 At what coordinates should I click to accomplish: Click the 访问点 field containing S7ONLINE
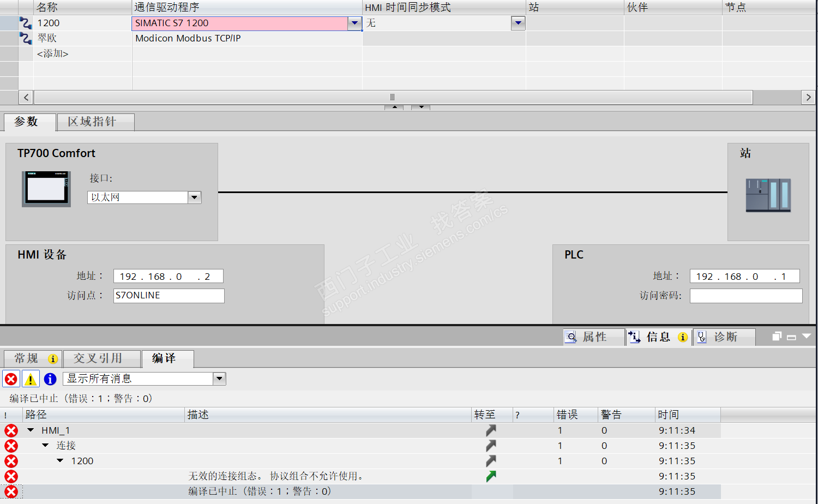click(169, 296)
